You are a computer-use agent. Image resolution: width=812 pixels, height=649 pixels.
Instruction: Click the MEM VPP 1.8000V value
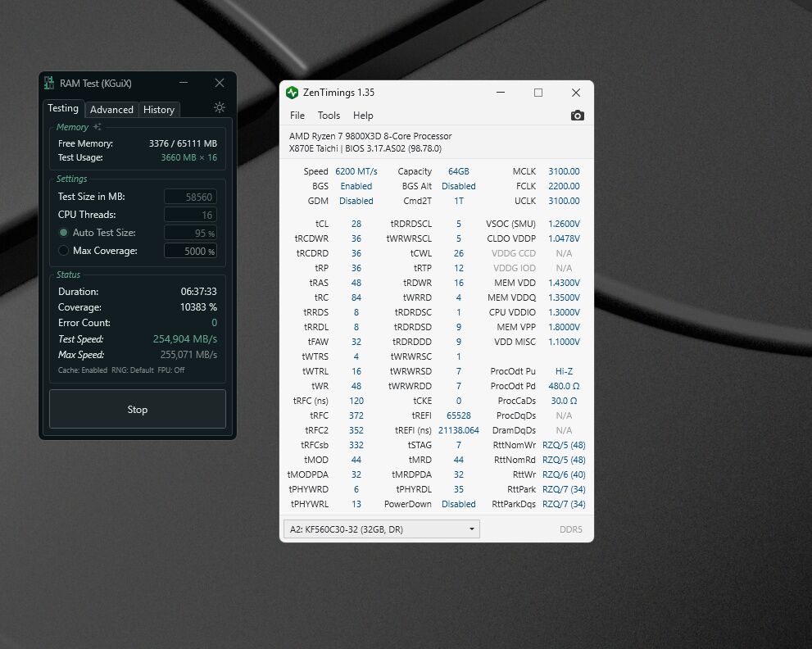pyautogui.click(x=564, y=327)
